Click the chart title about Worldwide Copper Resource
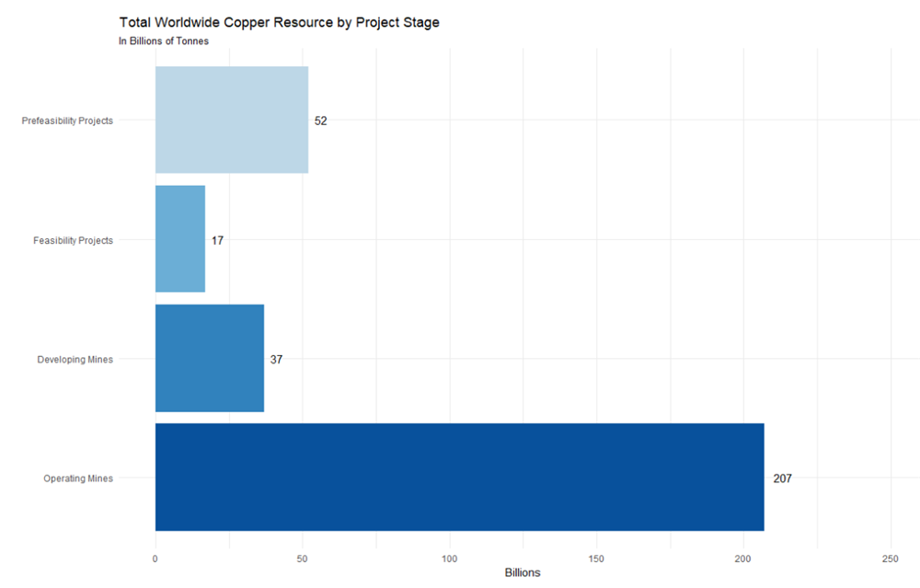This screenshot has width=920, height=588. coord(279,22)
